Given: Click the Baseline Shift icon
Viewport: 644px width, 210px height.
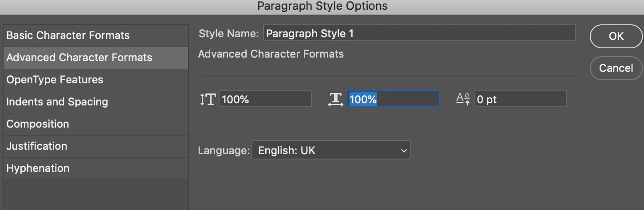Looking at the screenshot, I should (463, 99).
